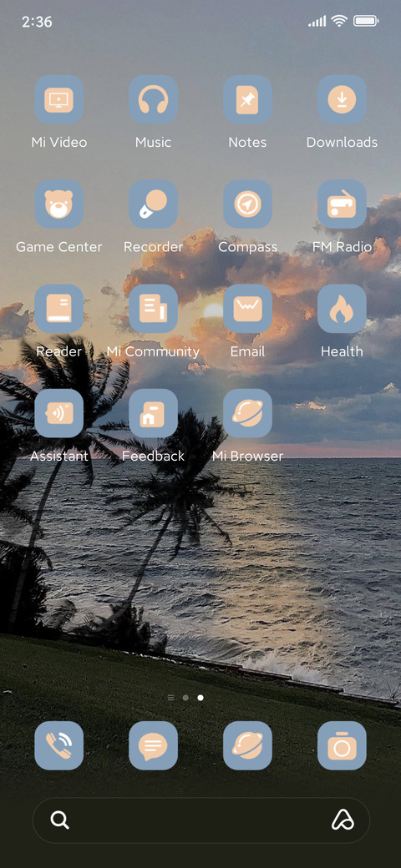Open the Email envelope app
This screenshot has width=401, height=868.
(247, 309)
